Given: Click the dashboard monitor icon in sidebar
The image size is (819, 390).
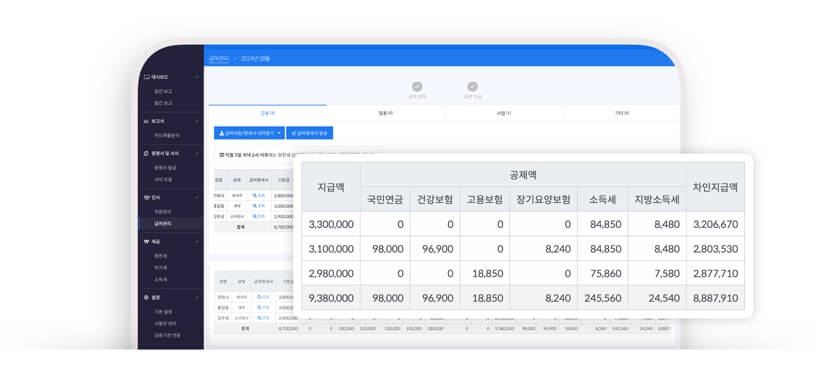Looking at the screenshot, I should pos(147,77).
